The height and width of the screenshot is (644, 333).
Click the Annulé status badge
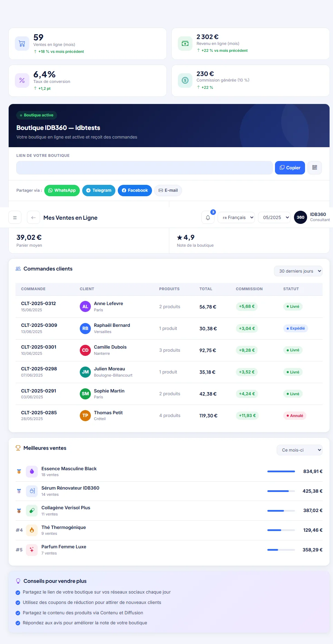295,416
